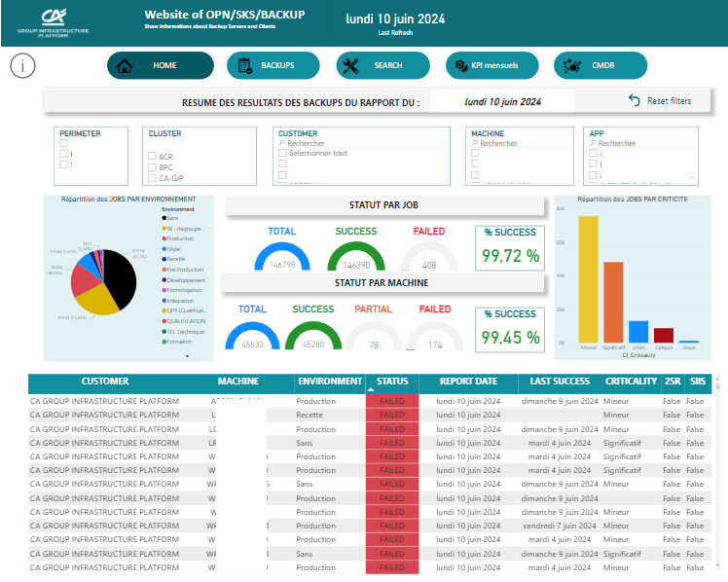The height and width of the screenshot is (582, 728).
Task: Open the HOME page
Action: coord(161,66)
